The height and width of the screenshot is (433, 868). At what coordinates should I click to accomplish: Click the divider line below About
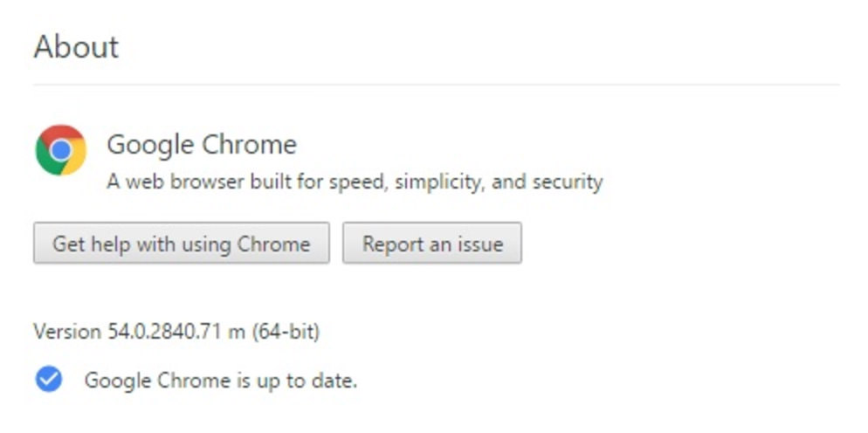pyautogui.click(x=437, y=85)
